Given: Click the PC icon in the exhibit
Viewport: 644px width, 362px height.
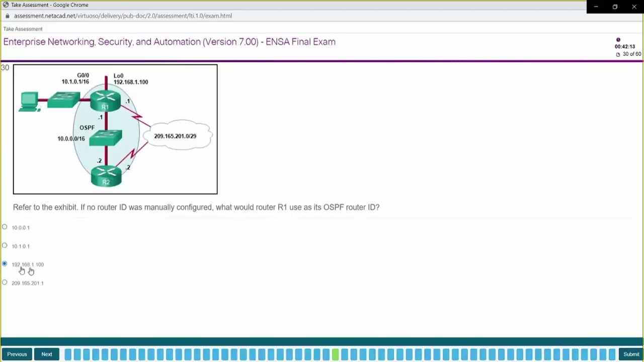Looking at the screenshot, I should point(29,101).
